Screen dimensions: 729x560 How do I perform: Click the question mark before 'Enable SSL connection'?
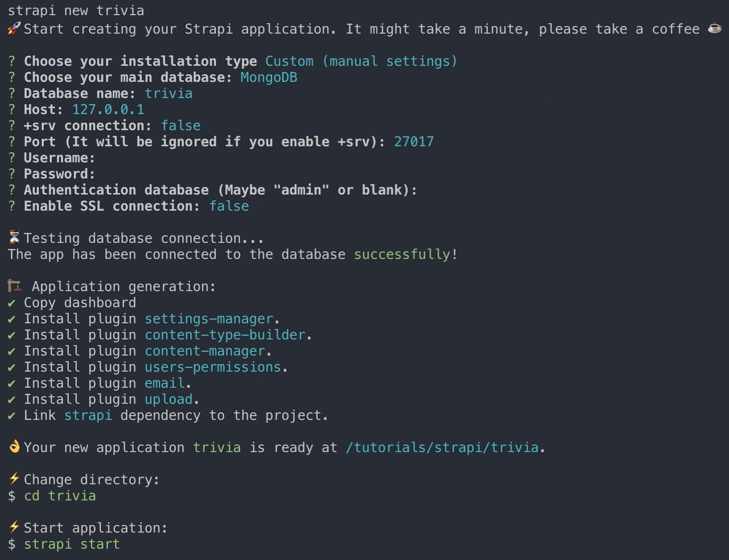(x=12, y=206)
